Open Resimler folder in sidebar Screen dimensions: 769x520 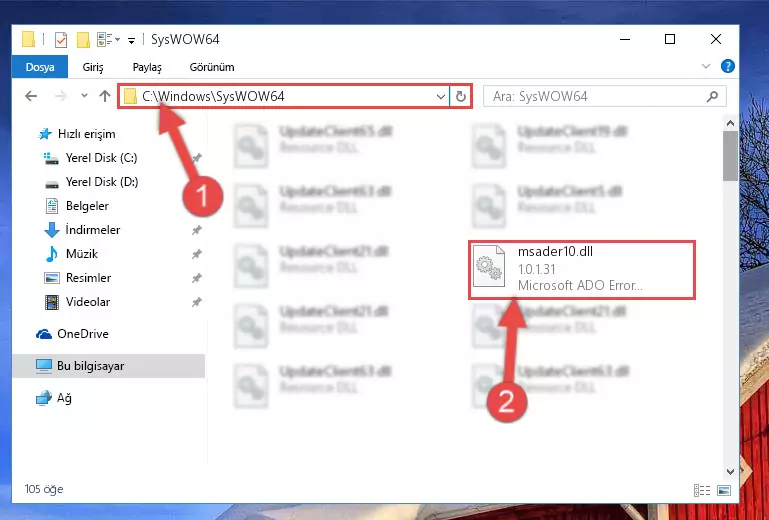tap(77, 278)
